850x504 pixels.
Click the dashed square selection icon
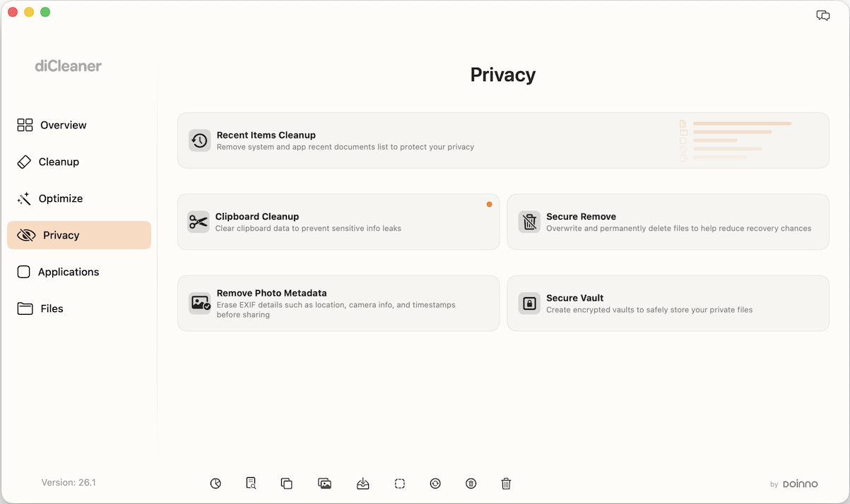click(400, 484)
